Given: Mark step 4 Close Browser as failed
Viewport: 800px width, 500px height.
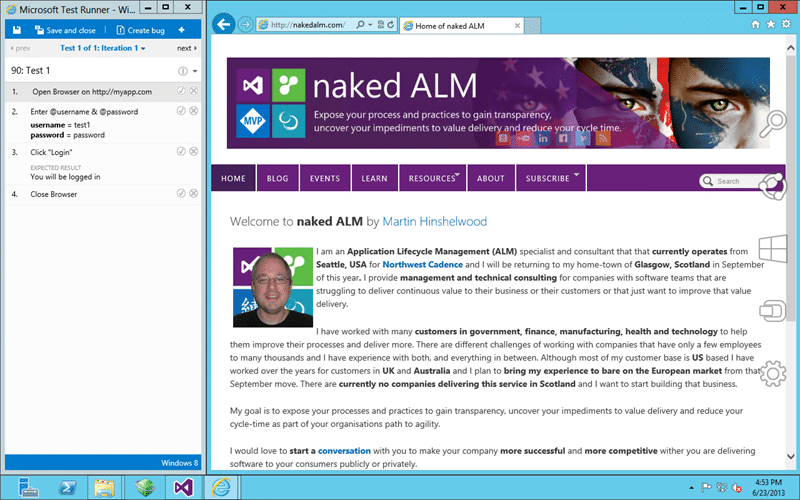Looking at the screenshot, I should (x=194, y=193).
